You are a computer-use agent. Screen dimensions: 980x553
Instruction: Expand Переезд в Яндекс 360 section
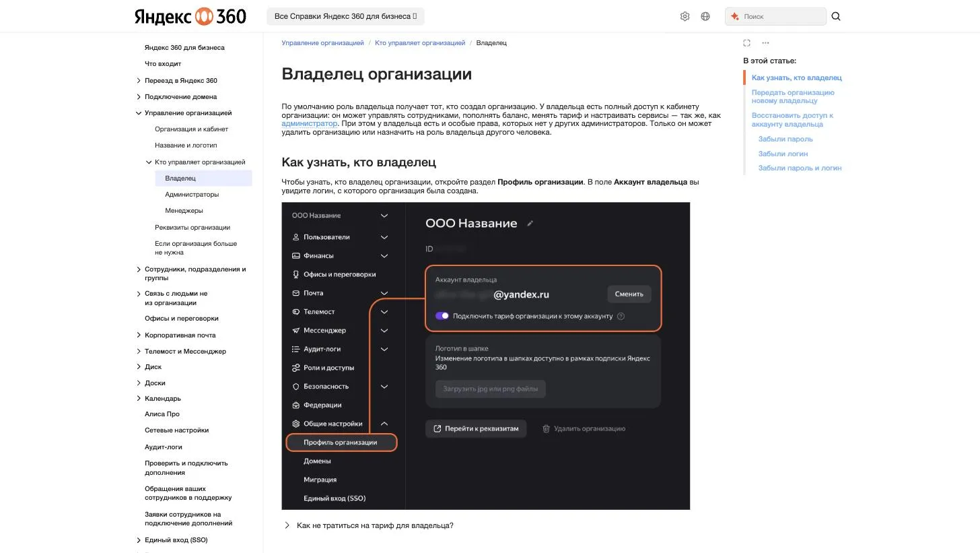coord(139,81)
